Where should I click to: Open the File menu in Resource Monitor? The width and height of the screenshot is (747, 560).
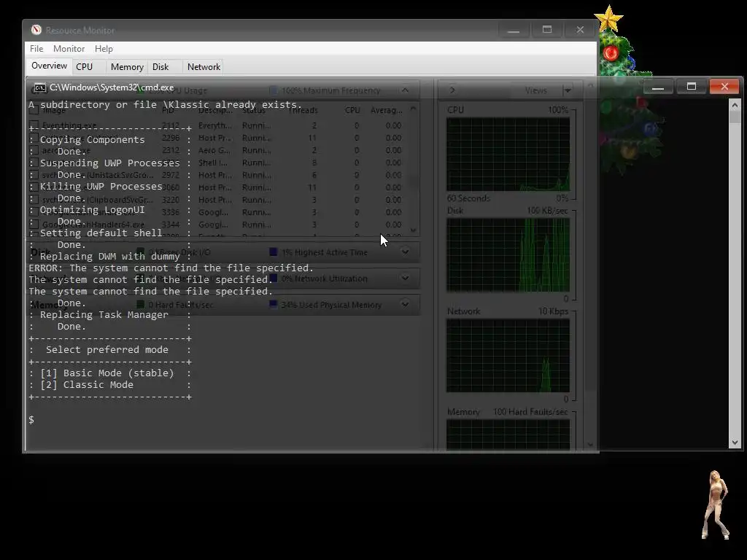click(36, 49)
